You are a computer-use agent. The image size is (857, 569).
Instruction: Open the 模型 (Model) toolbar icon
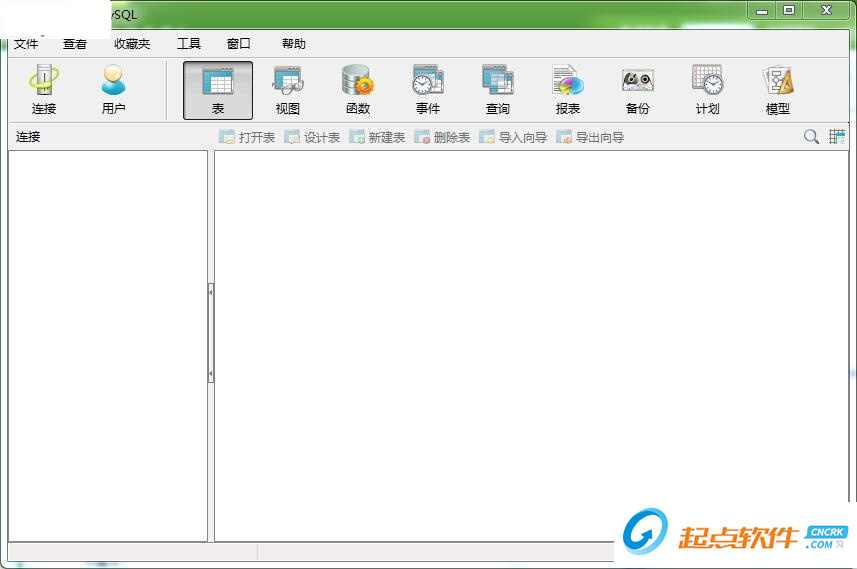pyautogui.click(x=777, y=90)
